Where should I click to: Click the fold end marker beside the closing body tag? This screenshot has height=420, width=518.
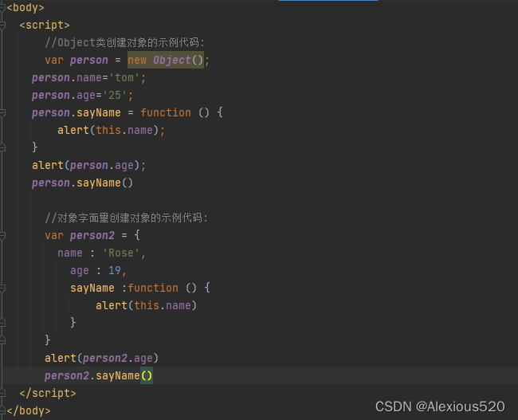2,410
